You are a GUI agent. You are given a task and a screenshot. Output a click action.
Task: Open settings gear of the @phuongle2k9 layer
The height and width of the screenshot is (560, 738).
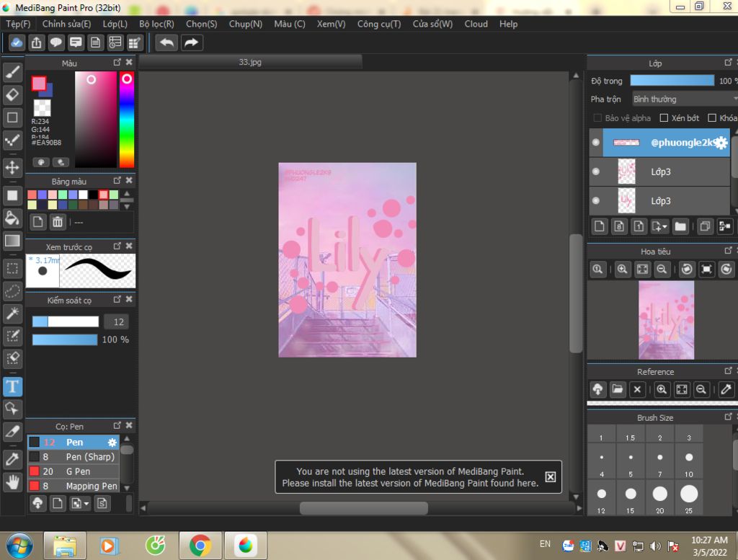(721, 143)
